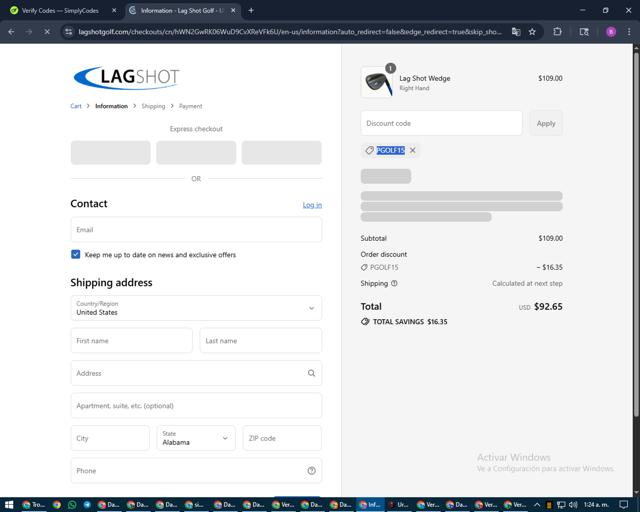
Task: Click the translate page icon
Action: (x=516, y=32)
